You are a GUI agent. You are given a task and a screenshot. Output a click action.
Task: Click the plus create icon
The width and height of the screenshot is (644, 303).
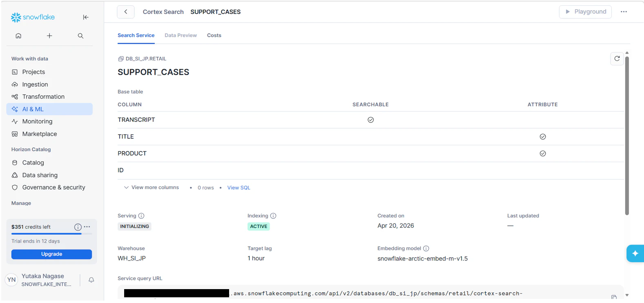49,36
